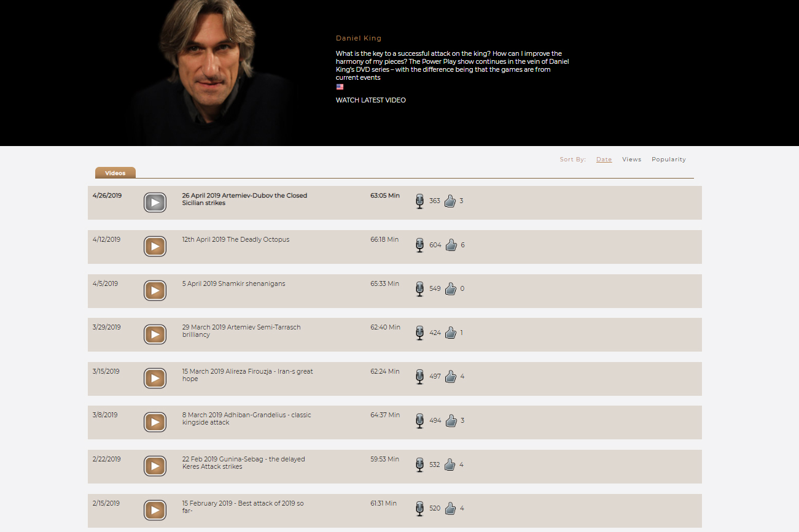Click thumbs-up icon on Artemiev Semi-Tarrasch row
The height and width of the screenshot is (532, 799).
pyautogui.click(x=450, y=333)
